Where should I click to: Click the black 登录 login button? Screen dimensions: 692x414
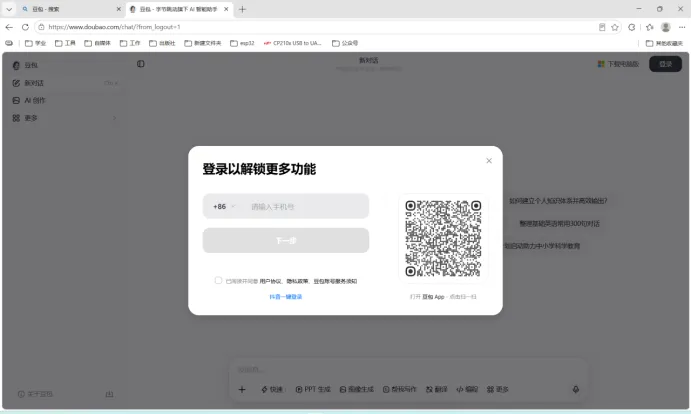[x=666, y=64]
